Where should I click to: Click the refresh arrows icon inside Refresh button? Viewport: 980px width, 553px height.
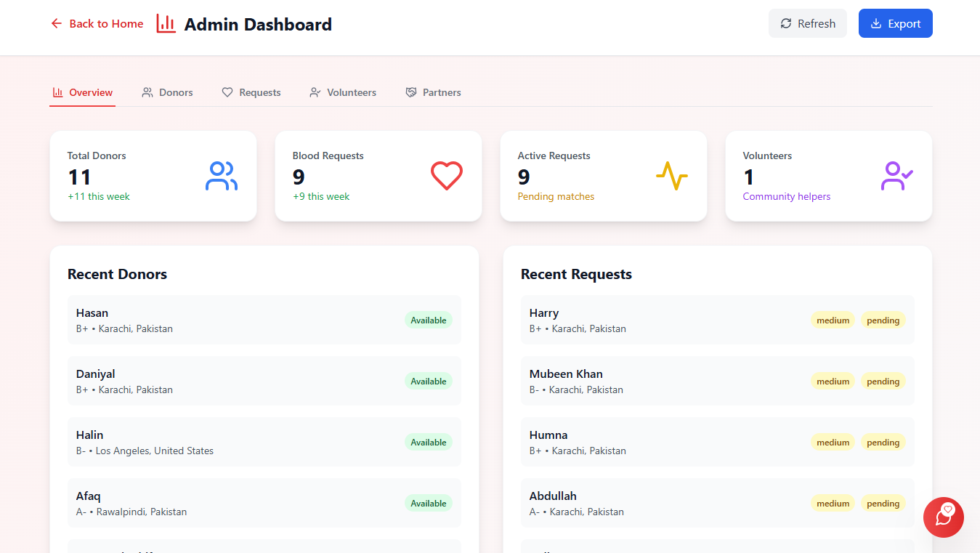pyautogui.click(x=785, y=23)
